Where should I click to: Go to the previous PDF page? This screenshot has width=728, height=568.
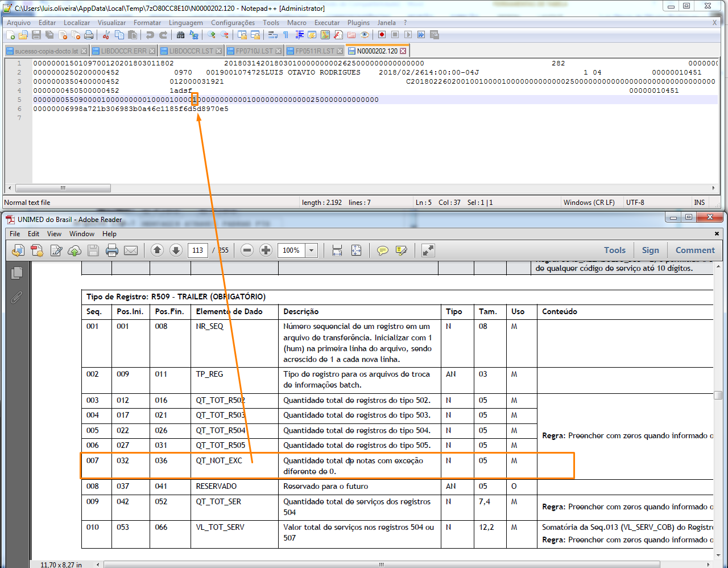(158, 250)
